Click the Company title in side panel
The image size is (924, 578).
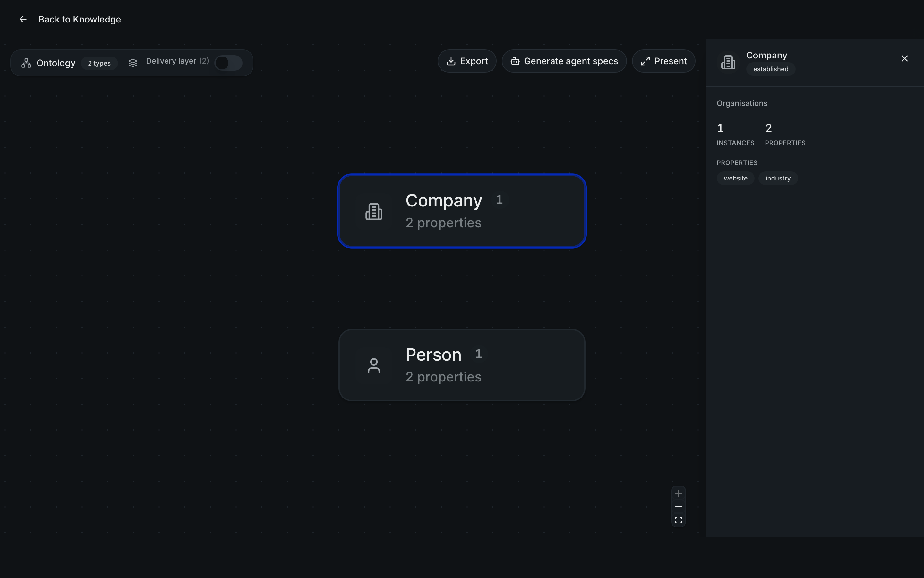(766, 56)
